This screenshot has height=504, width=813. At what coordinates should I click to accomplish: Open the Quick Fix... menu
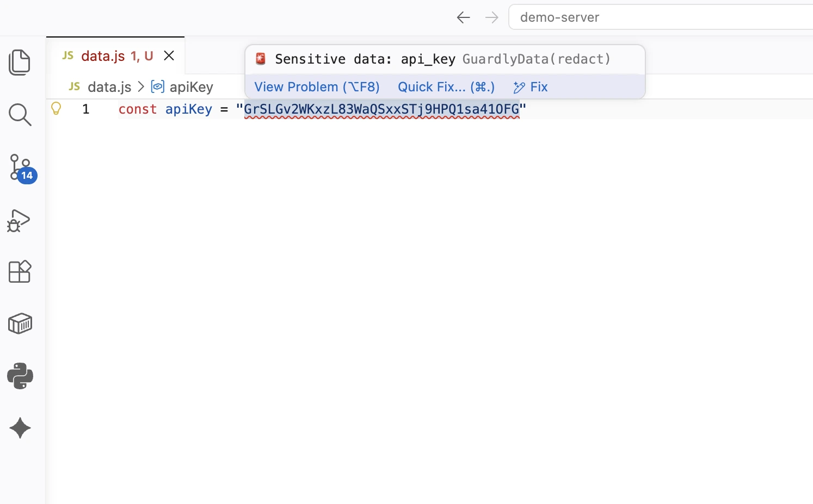446,87
